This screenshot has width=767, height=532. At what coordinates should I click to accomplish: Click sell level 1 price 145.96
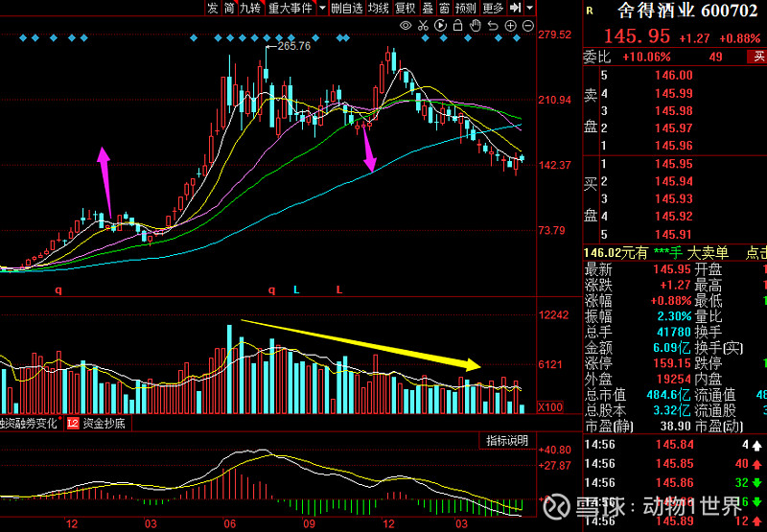tap(674, 146)
